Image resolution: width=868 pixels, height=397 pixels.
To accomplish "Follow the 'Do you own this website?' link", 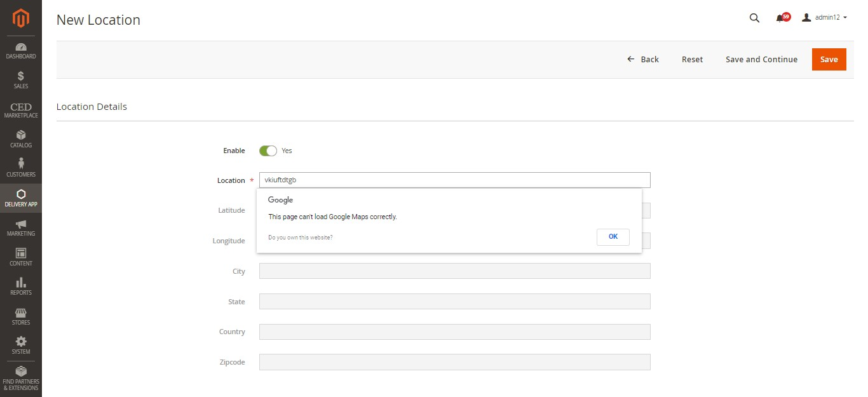I will [x=300, y=238].
